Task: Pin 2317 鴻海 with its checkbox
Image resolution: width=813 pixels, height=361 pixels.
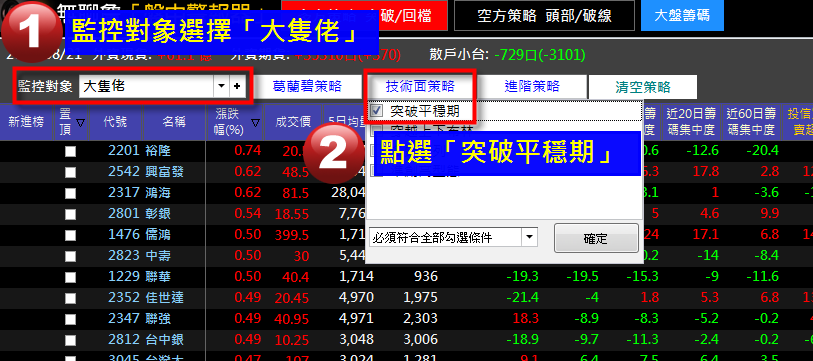Action: point(71,193)
